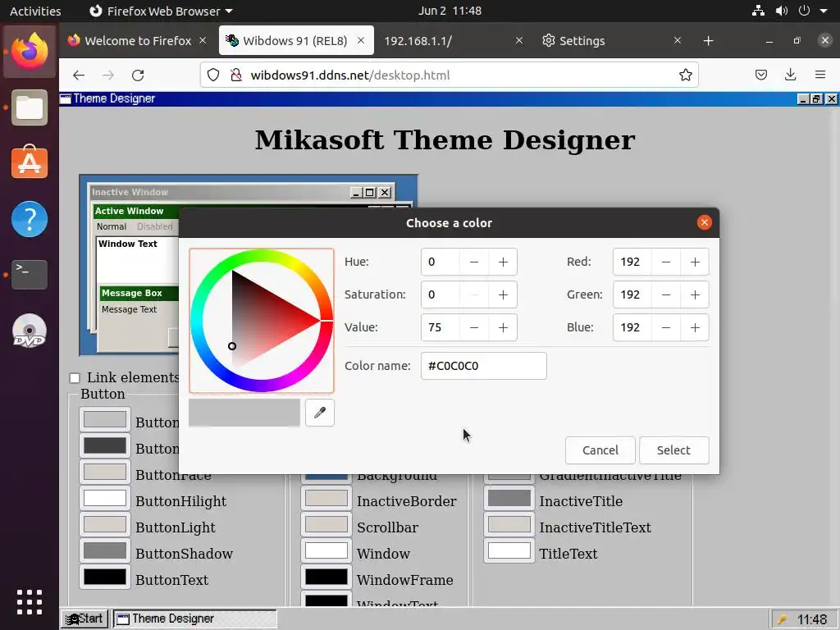Decrease the Value field with minus
Screen dimensions: 840x630
(x=473, y=327)
